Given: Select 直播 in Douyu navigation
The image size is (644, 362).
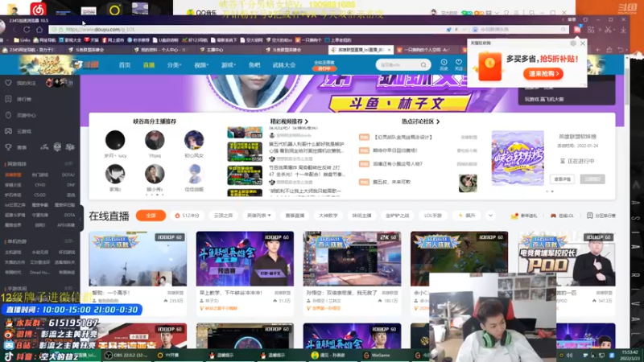Looking at the screenshot, I should click(149, 65).
